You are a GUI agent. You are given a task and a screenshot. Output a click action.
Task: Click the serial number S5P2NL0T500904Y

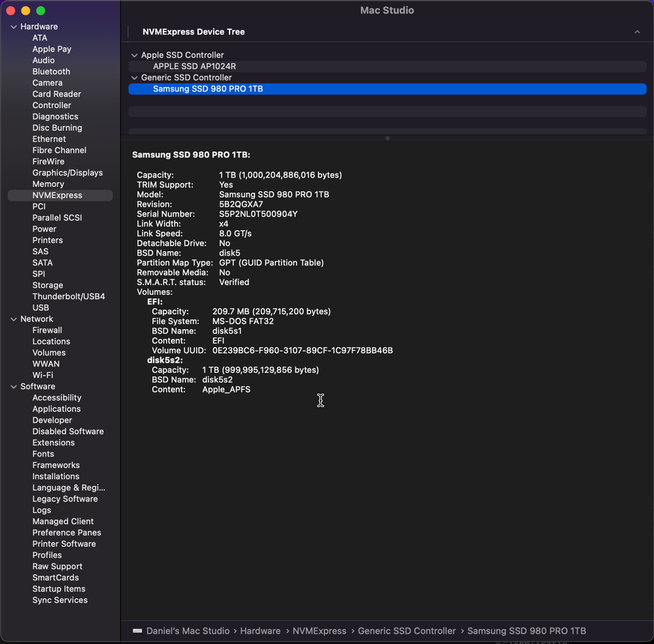point(258,214)
